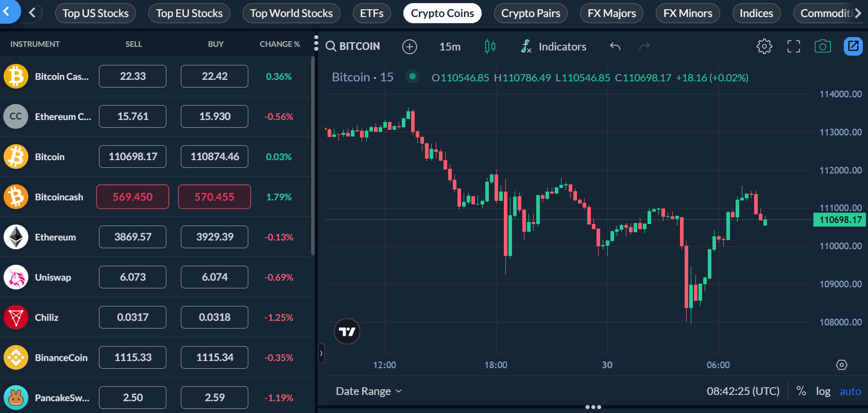868x413 pixels.
Task: Click the TradingView logo on chart
Action: 347,332
